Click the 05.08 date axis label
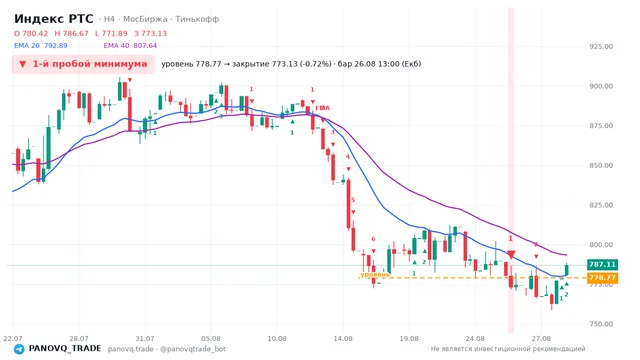The width and height of the screenshot is (640, 360). [211, 338]
